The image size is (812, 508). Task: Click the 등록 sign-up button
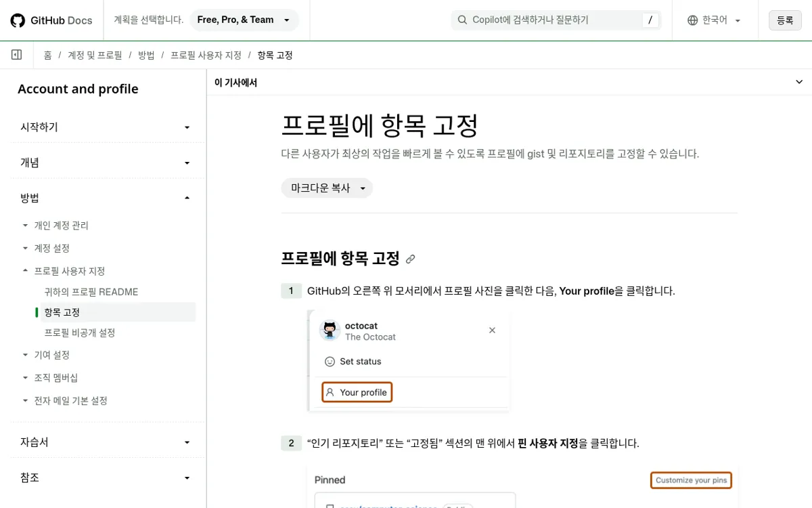785,20
